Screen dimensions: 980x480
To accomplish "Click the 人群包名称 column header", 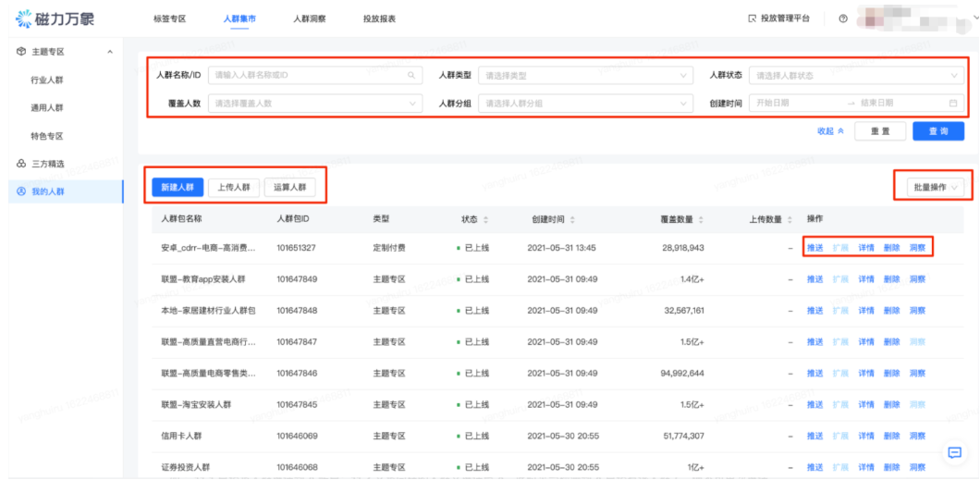I will (181, 220).
